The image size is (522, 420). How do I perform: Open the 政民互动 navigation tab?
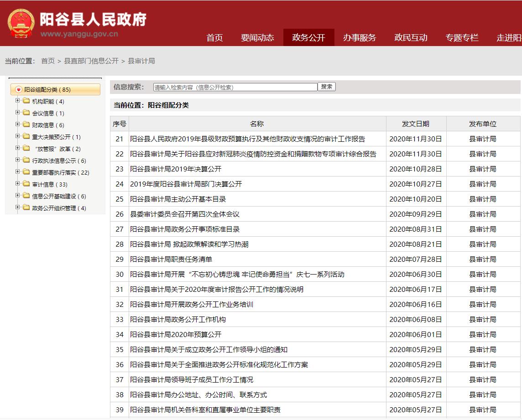(411, 37)
